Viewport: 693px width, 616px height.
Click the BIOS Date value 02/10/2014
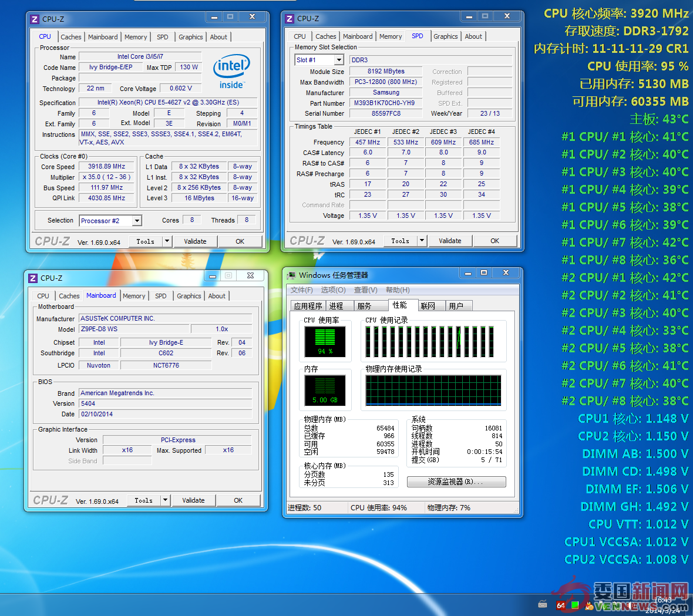pos(165,415)
